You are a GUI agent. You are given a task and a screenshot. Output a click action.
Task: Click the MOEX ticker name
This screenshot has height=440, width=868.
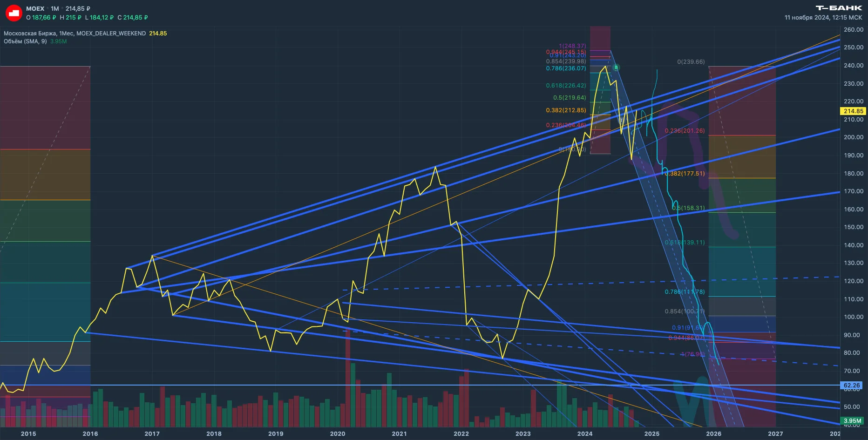click(x=35, y=8)
